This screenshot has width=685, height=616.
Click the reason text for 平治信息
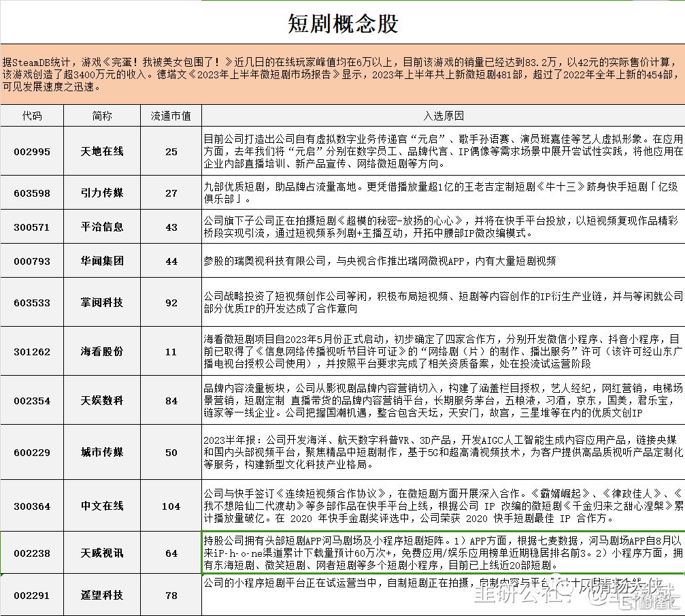pos(441,227)
